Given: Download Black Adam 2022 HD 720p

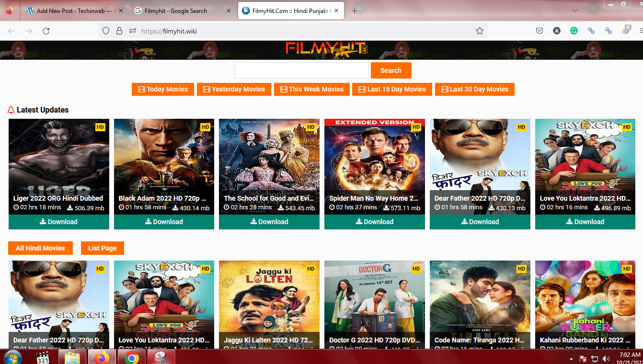Looking at the screenshot, I should pos(164,222).
